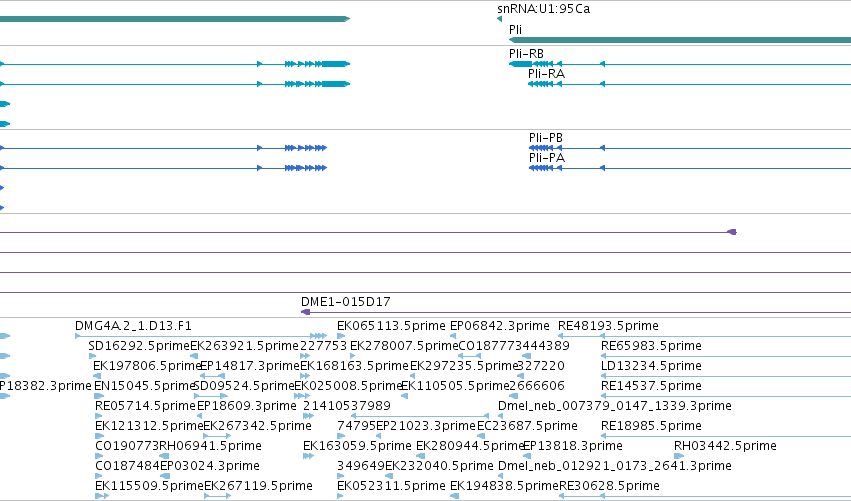Open EP03024.3prime EST entry
This screenshot has width=851, height=501.
(209, 466)
